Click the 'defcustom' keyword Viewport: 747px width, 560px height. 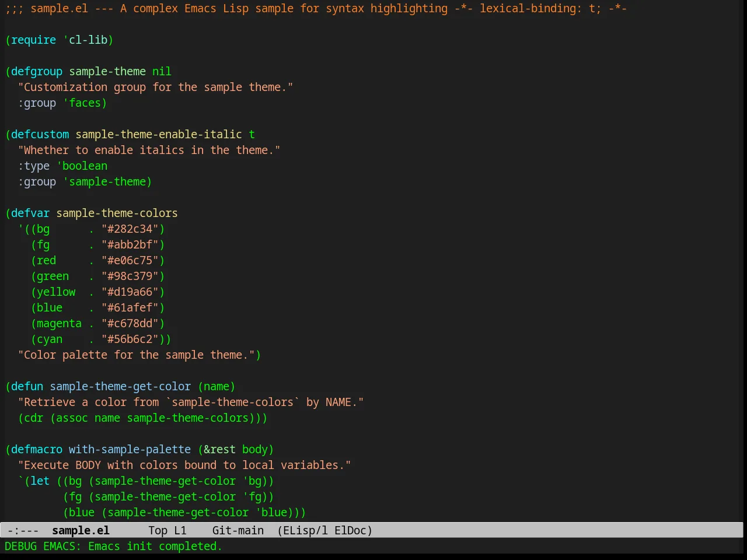pyautogui.click(x=40, y=134)
